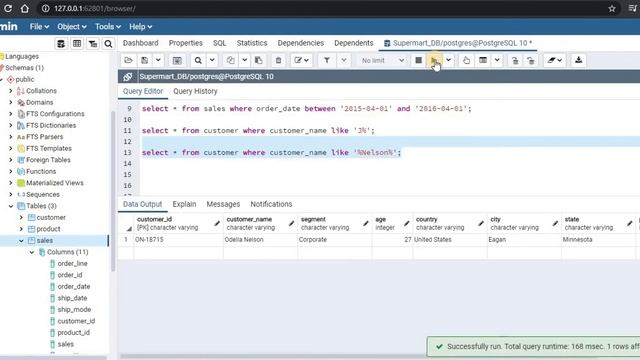
Task: Switch to the Statistics tab
Action: (x=252, y=43)
